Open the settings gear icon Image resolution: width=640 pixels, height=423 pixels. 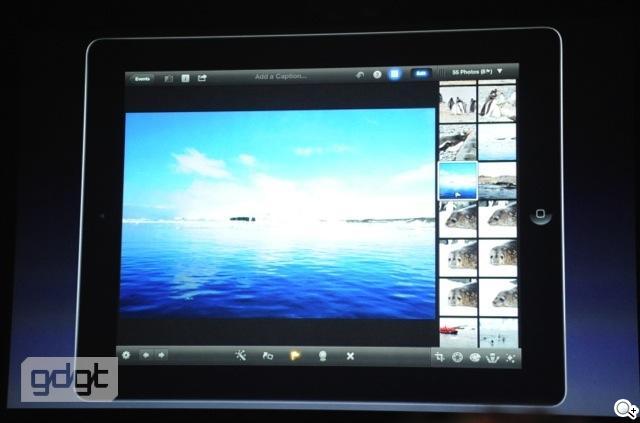(126, 355)
